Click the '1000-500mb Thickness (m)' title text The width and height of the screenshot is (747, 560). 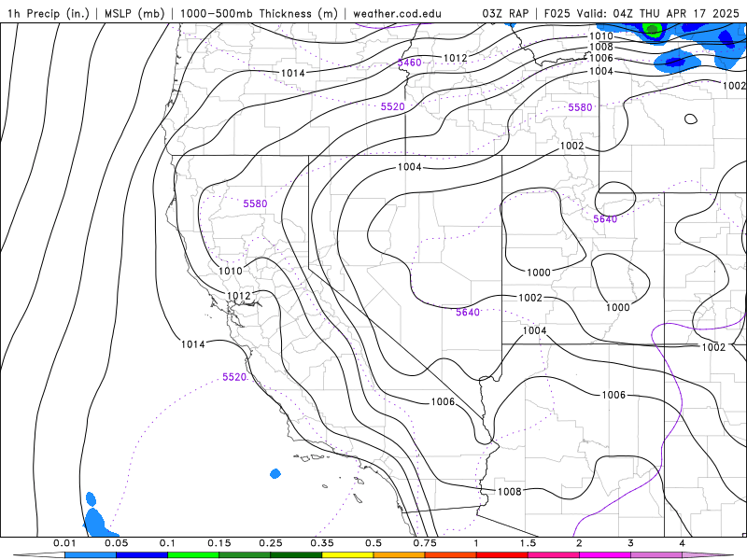pos(259,14)
